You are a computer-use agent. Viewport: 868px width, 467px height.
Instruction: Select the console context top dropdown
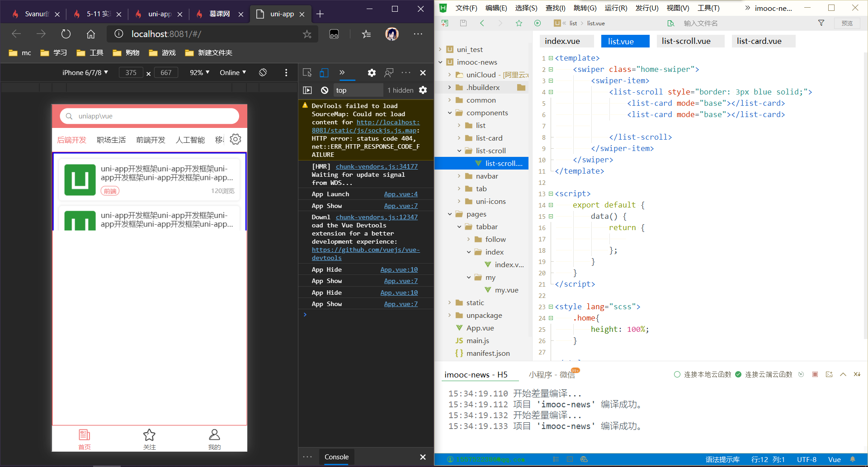(359, 90)
